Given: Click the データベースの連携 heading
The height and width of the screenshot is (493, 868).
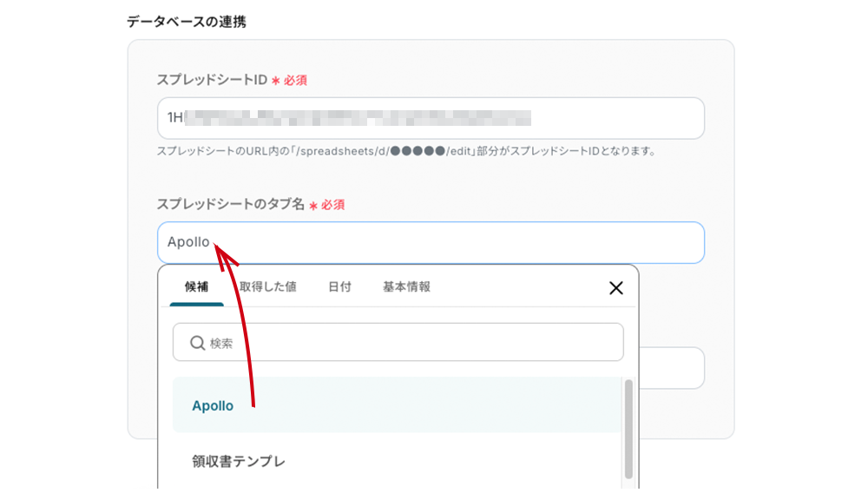Looking at the screenshot, I should tap(187, 22).
